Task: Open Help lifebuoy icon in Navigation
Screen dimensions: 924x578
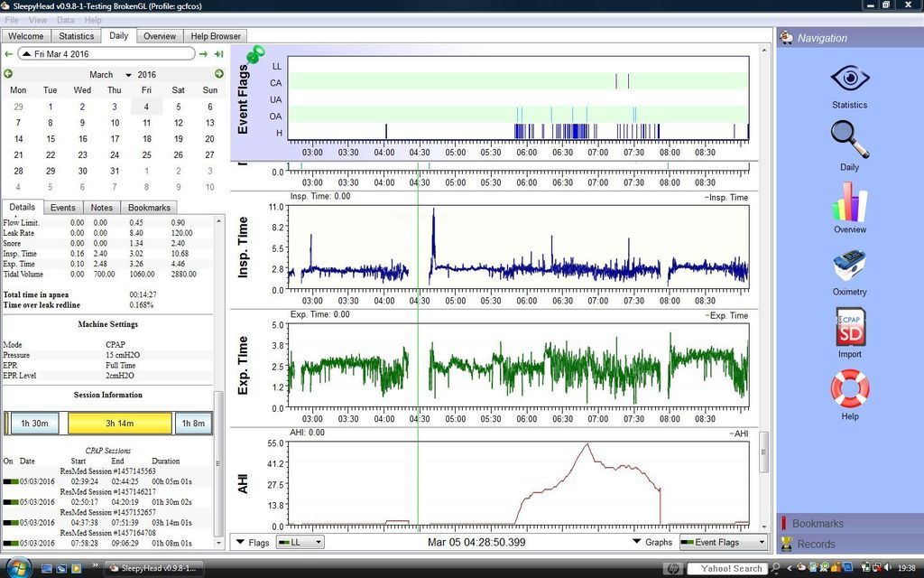Action: 850,388
